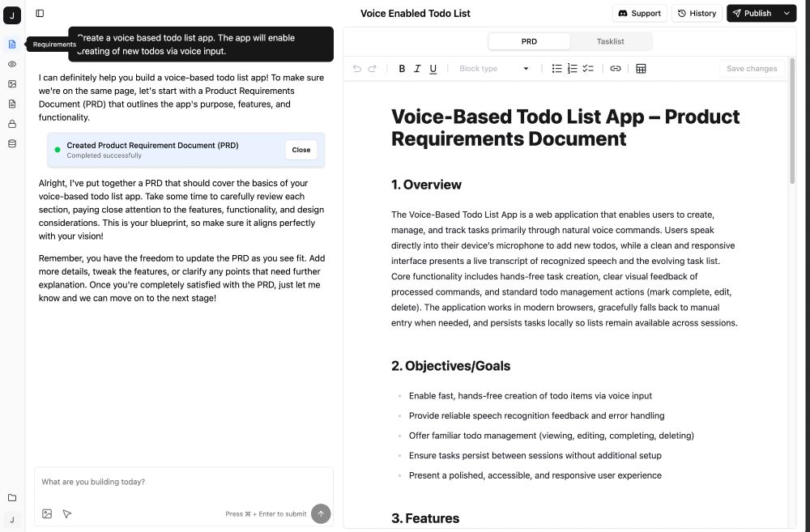Image resolution: width=810 pixels, height=532 pixels.
Task: Insert a numbered list
Action: click(572, 68)
